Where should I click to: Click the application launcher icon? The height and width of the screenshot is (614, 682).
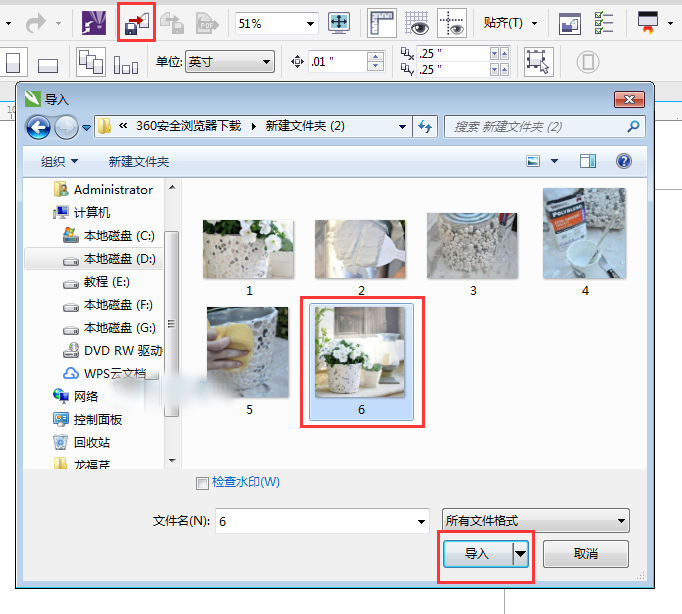pyautogui.click(x=648, y=23)
